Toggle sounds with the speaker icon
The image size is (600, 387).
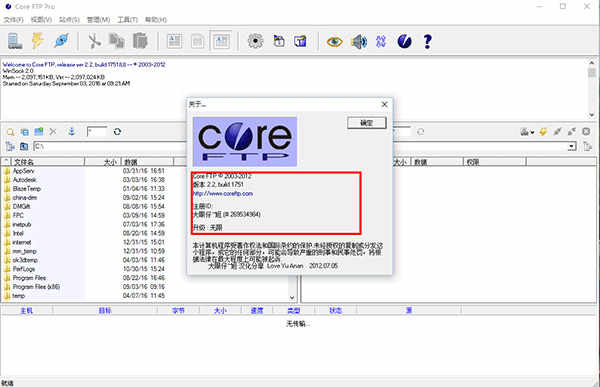coord(359,41)
